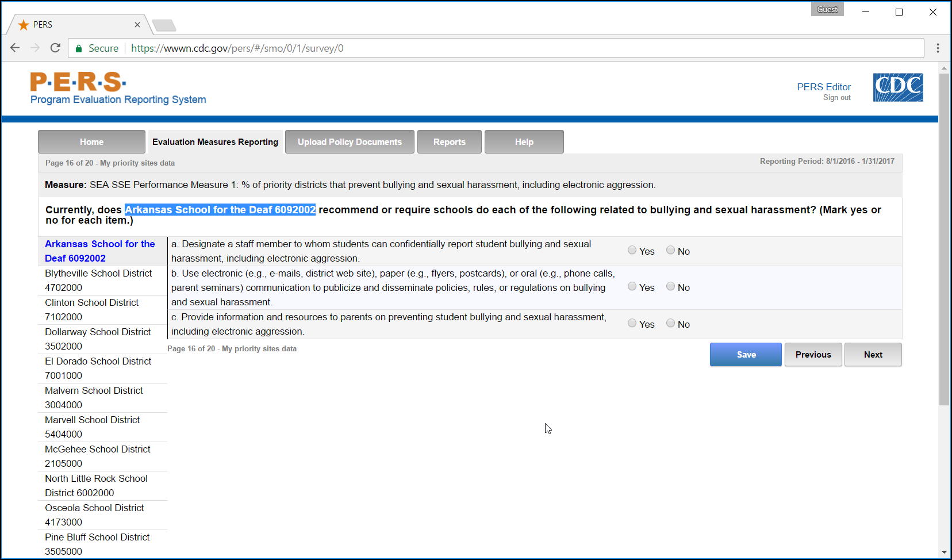
Task: Click the CDC logo
Action: click(x=898, y=87)
